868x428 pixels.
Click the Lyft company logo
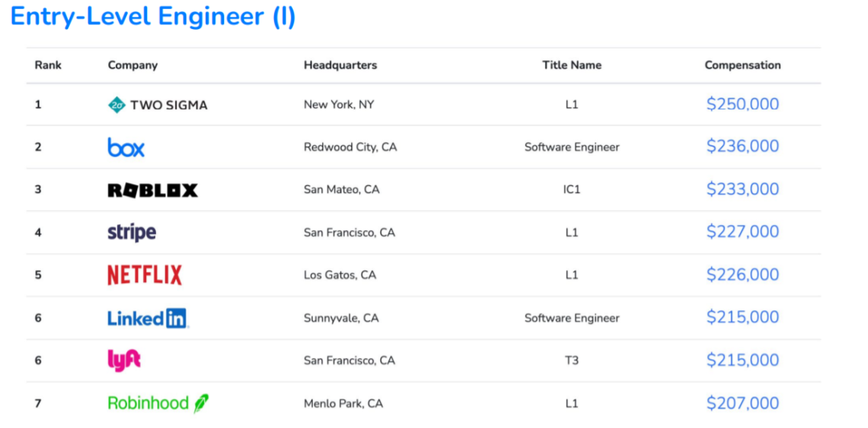(x=124, y=361)
